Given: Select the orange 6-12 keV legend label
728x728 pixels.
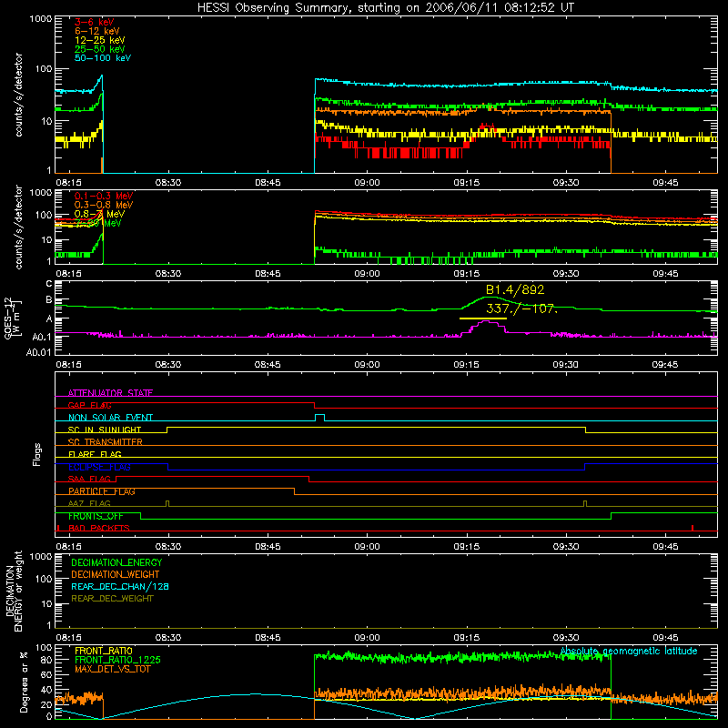Looking at the screenshot, I should click(97, 31).
